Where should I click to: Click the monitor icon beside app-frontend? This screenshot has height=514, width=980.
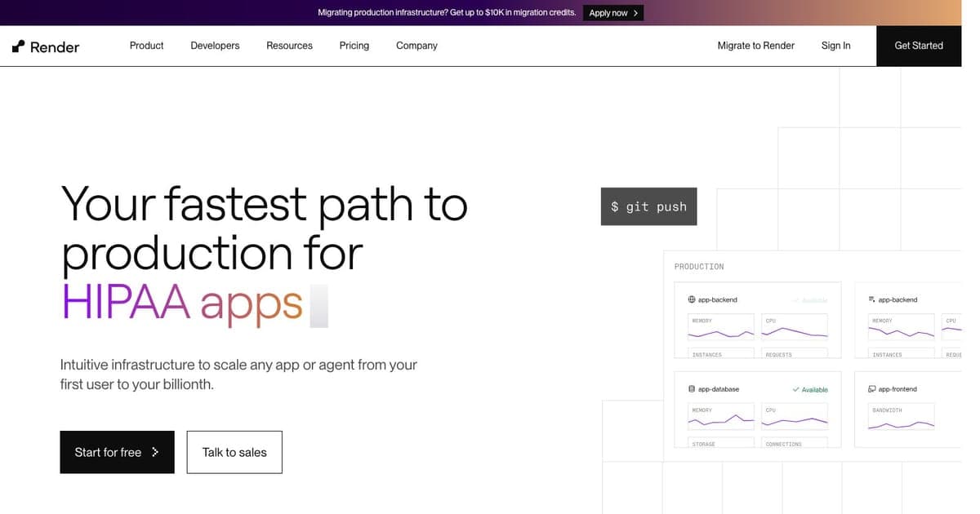pos(871,389)
